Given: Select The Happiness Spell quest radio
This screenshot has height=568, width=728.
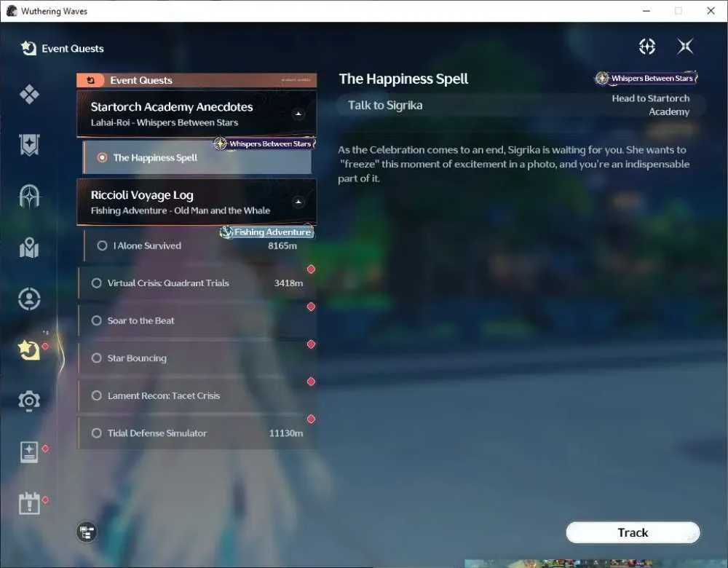Looking at the screenshot, I should [x=102, y=158].
